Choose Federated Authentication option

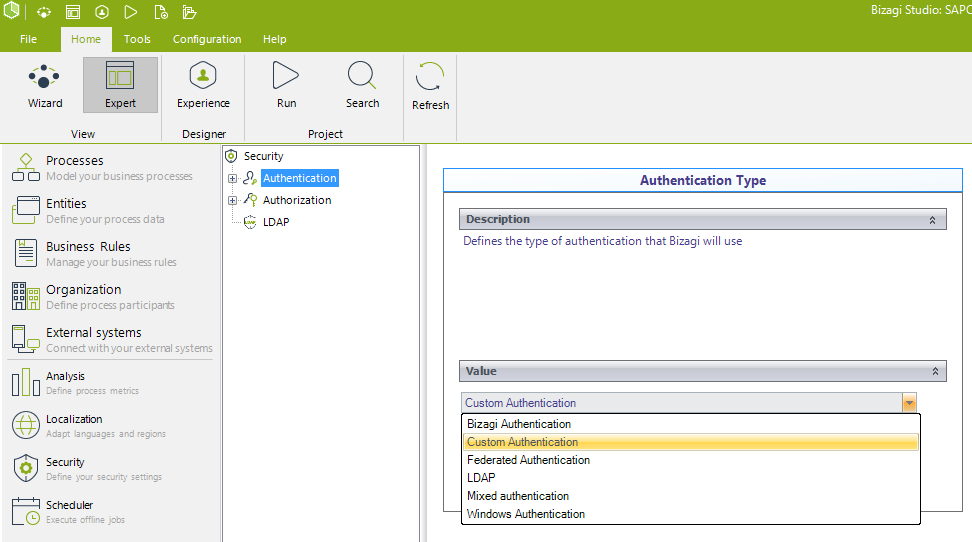[691, 460]
